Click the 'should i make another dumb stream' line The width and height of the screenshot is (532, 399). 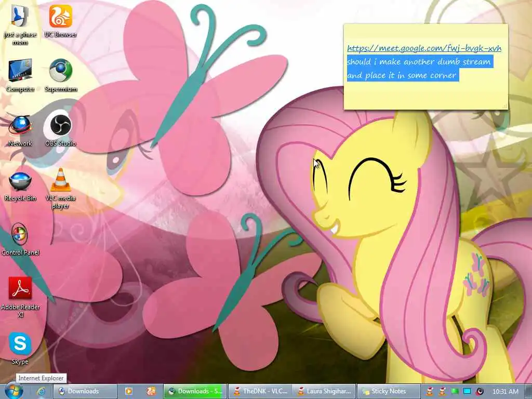(x=419, y=62)
